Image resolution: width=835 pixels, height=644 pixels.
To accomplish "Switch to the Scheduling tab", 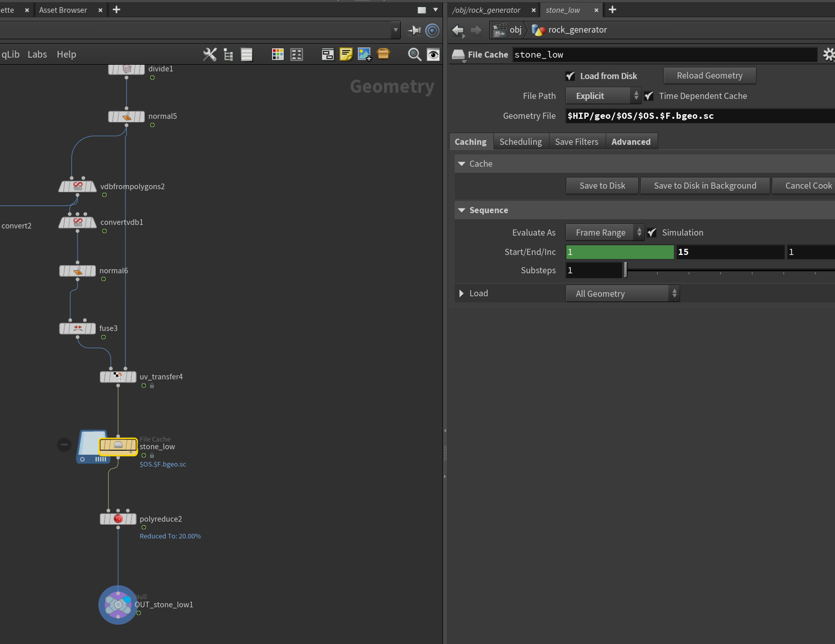I will tap(520, 142).
